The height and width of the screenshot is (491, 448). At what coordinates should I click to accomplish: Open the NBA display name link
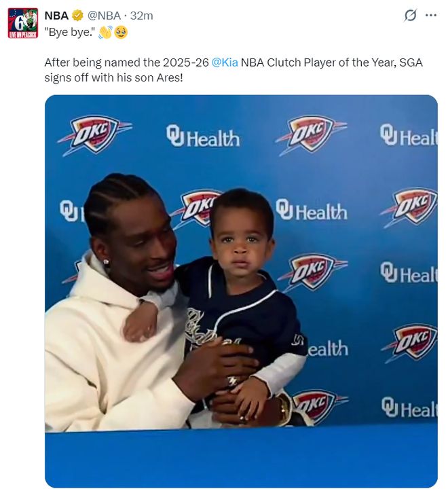coord(56,16)
